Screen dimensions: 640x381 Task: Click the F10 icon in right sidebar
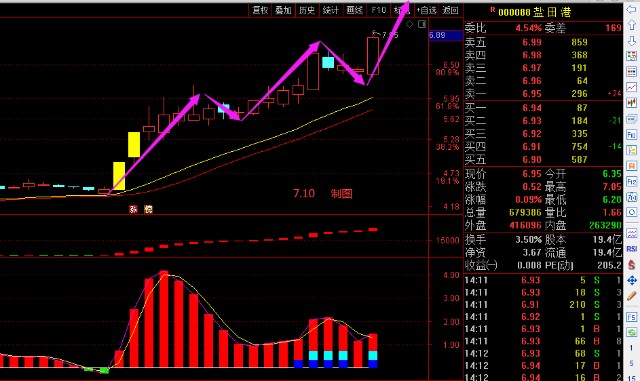(631, 134)
